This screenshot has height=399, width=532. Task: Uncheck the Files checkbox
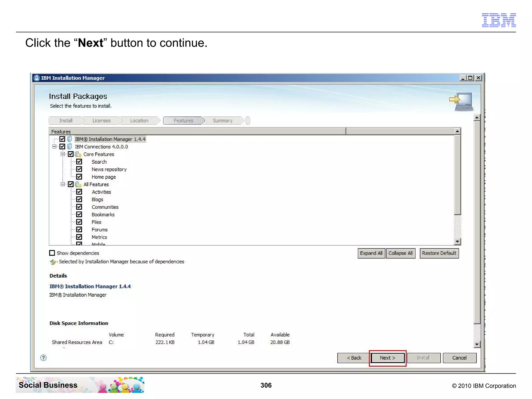(79, 222)
